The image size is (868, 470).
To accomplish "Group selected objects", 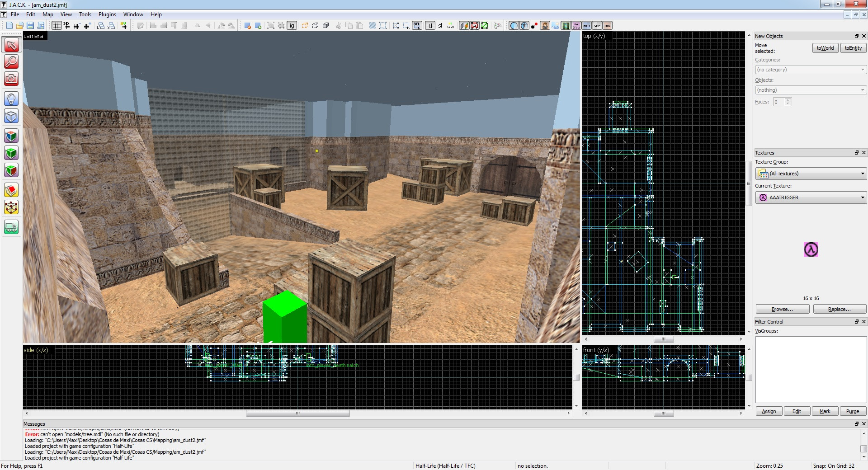I will tap(270, 25).
